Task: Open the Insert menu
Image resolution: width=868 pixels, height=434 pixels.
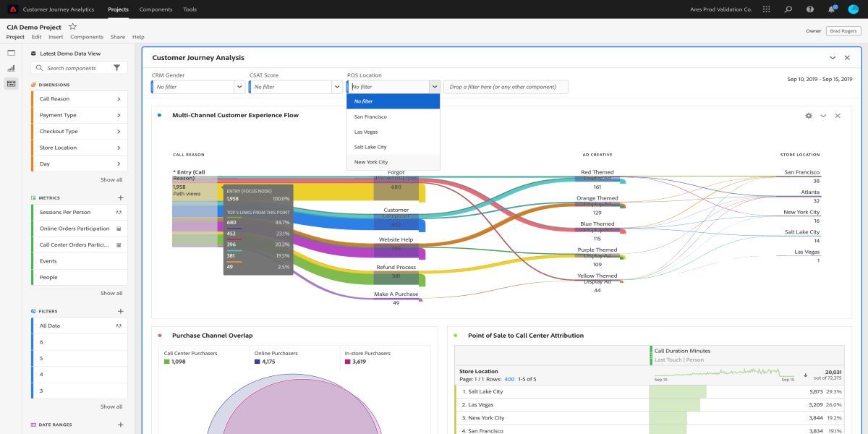Action: (x=56, y=37)
